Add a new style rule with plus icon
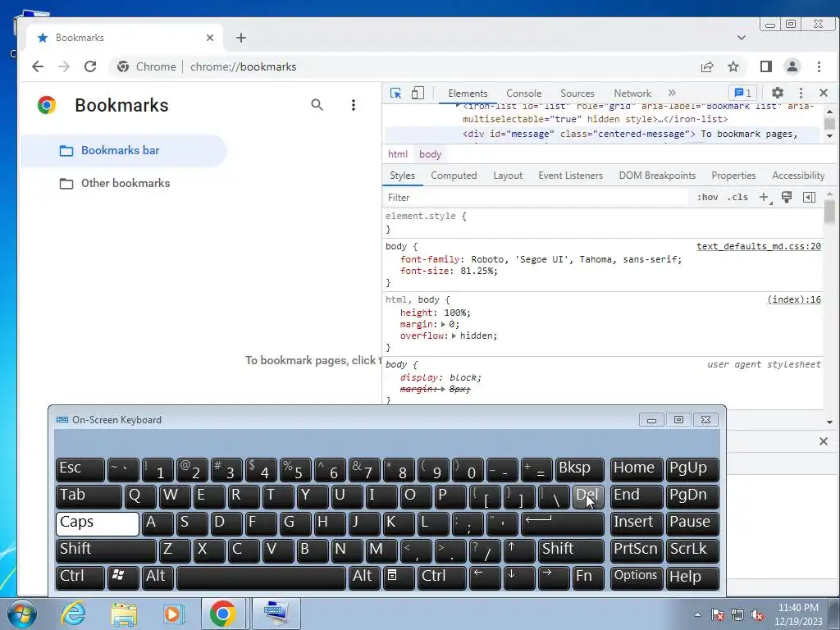Screen dimensions: 840x630 click(x=765, y=197)
